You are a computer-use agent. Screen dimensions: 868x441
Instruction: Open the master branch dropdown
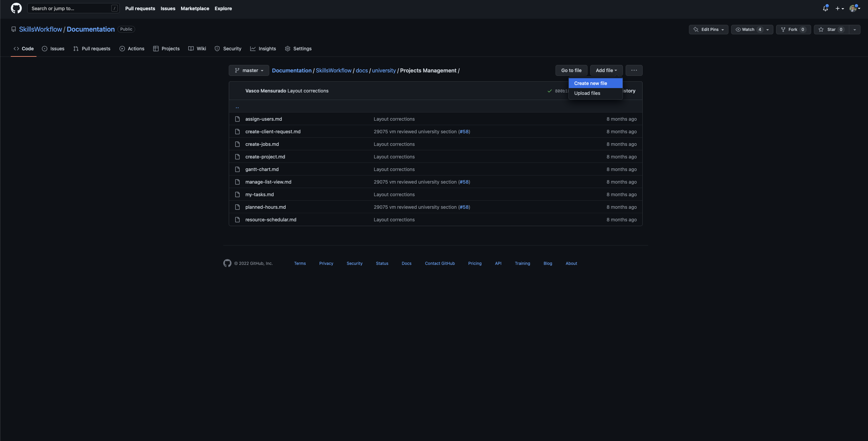[x=249, y=70]
